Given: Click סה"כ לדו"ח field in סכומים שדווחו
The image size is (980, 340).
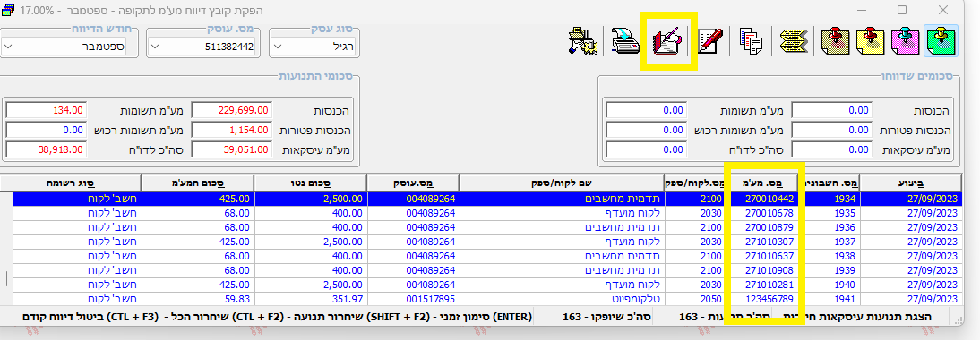Looking at the screenshot, I should (x=646, y=149).
